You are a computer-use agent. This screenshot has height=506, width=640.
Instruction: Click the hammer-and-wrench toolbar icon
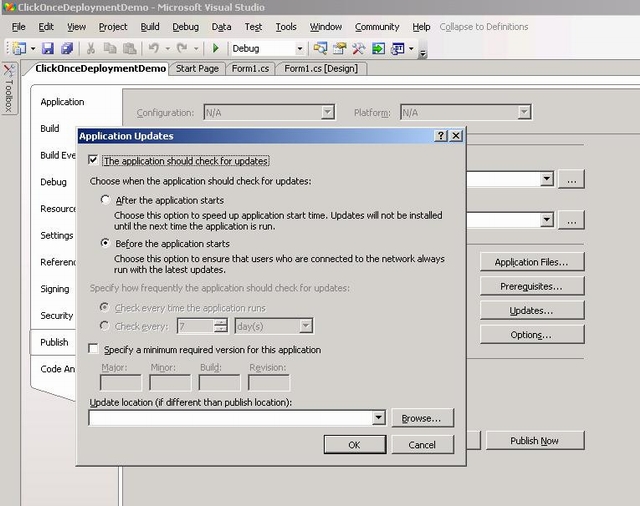[x=358, y=49]
